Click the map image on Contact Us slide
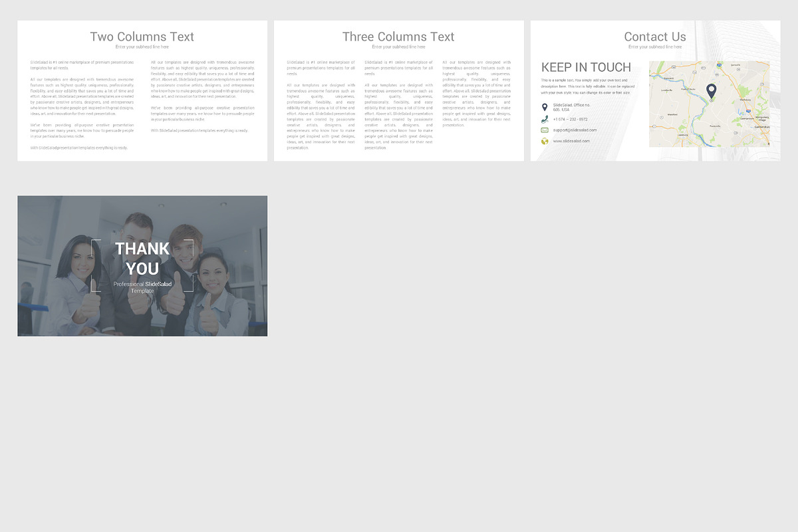The image size is (798, 532). pyautogui.click(x=710, y=104)
